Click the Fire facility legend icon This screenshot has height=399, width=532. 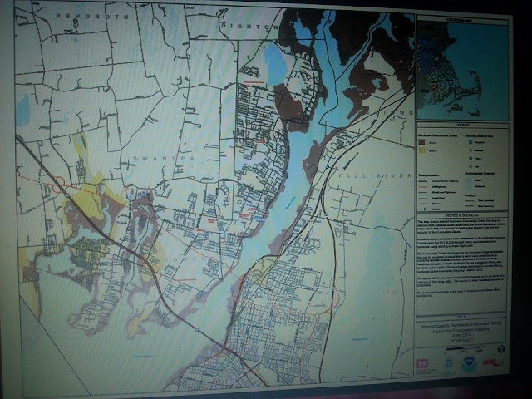(x=470, y=166)
